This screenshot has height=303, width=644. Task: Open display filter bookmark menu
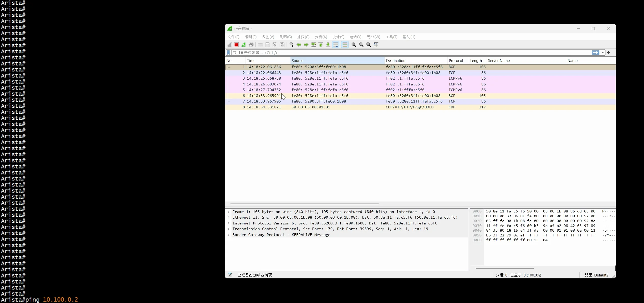pyautogui.click(x=228, y=53)
